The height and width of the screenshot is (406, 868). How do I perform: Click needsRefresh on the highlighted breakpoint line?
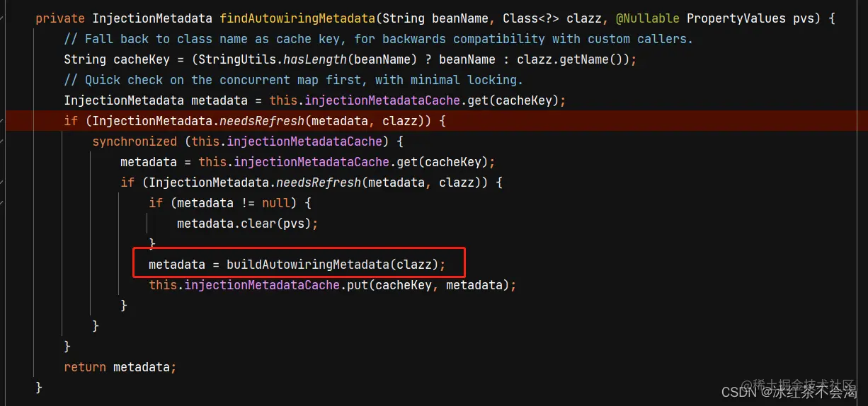262,121
